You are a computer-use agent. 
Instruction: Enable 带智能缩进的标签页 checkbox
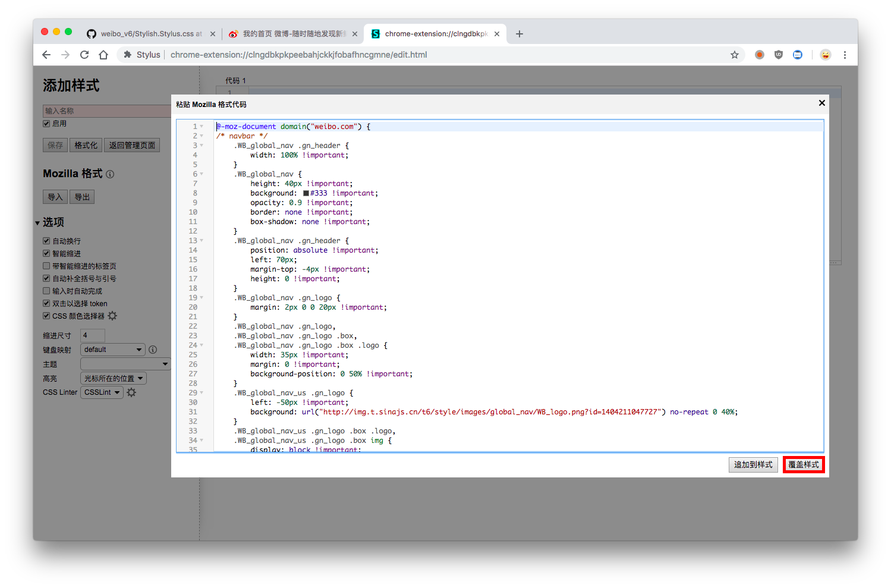tap(46, 266)
